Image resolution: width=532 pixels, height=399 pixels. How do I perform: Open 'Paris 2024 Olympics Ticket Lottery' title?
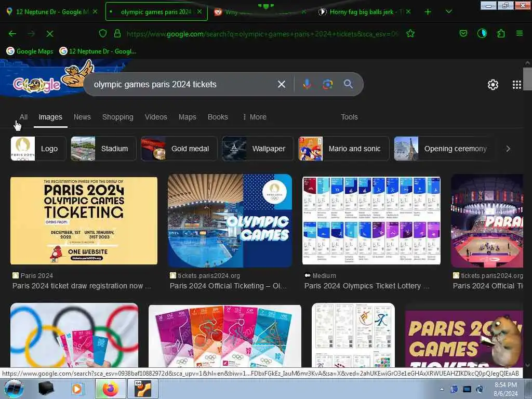coord(367,286)
